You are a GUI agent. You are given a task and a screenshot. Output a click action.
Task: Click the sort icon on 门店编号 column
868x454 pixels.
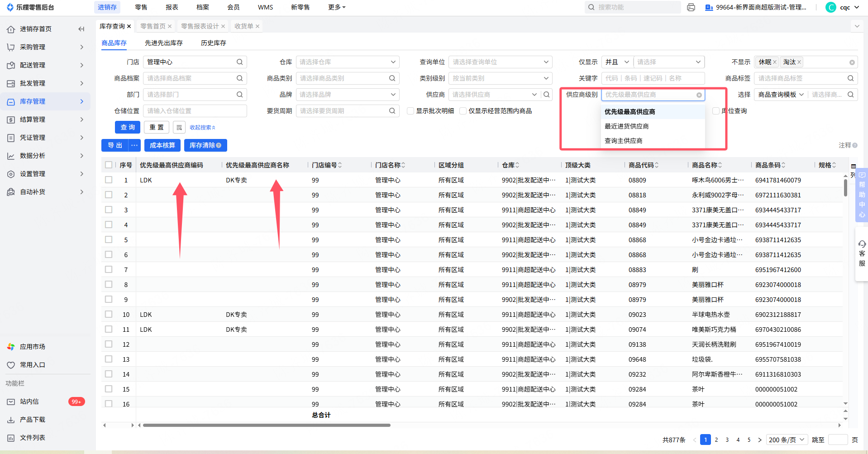(340, 165)
